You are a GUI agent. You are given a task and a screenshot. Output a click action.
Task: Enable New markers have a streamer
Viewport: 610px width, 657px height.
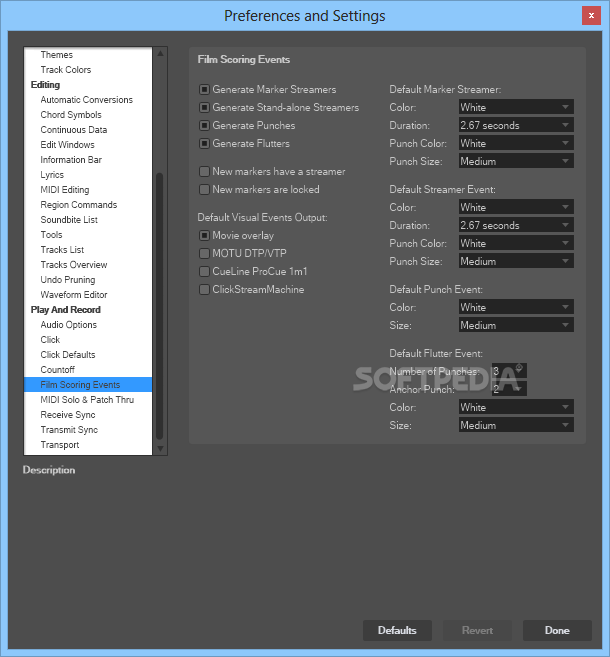[204, 171]
